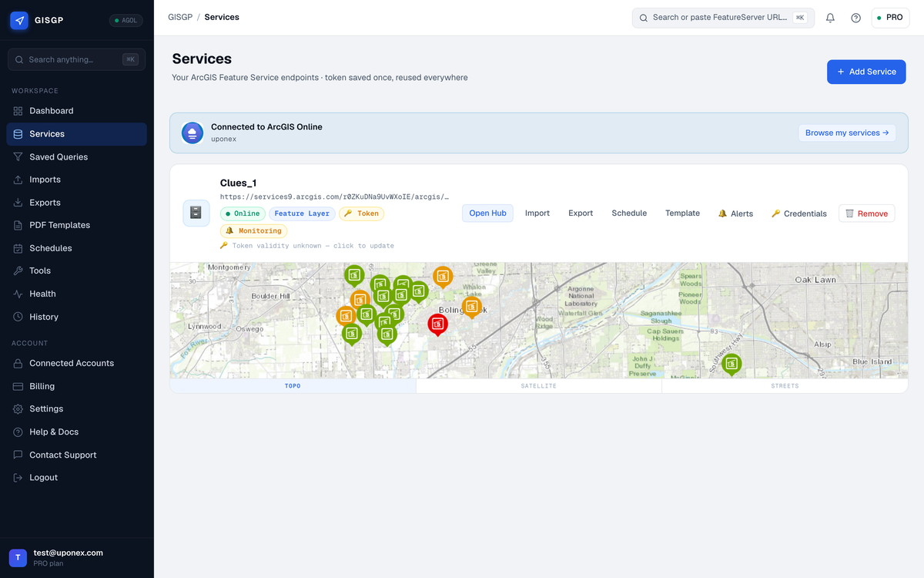924x578 pixels.
Task: Switch map to STREETS basemap tab
Action: tap(785, 385)
